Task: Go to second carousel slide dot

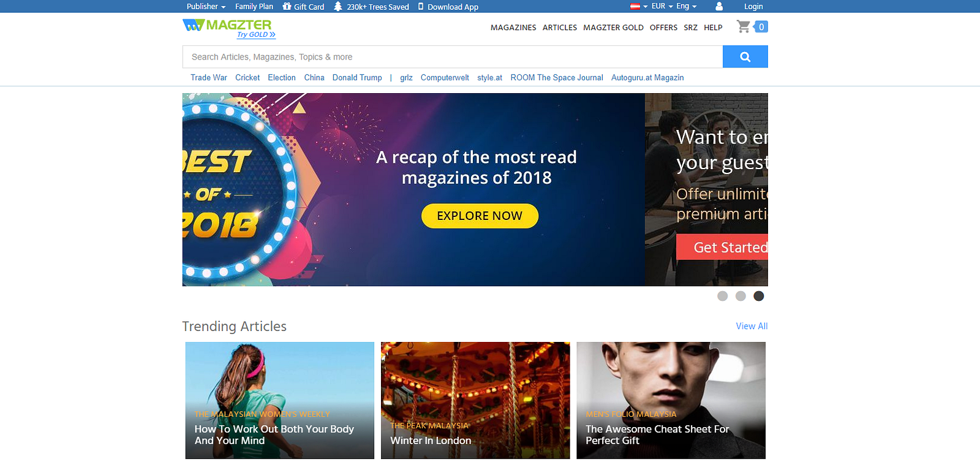Action: click(741, 296)
